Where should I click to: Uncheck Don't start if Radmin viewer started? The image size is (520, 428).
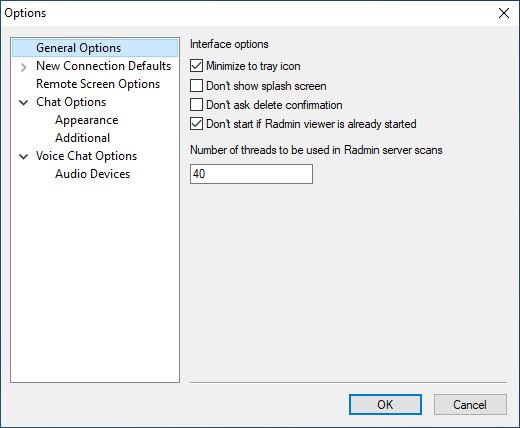pyautogui.click(x=196, y=124)
